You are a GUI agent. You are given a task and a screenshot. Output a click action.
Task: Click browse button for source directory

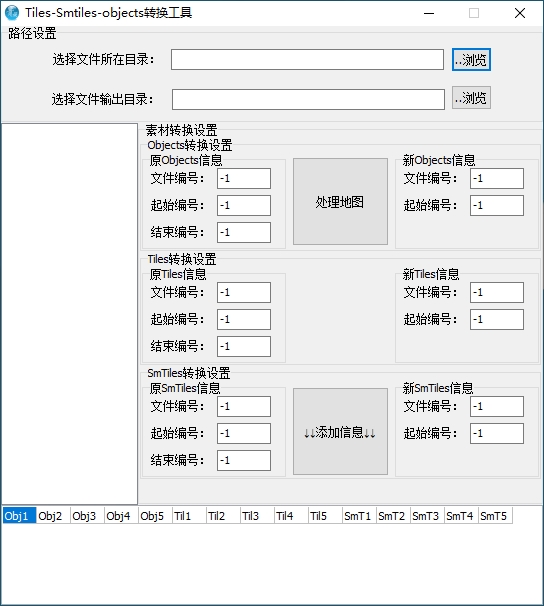(471, 60)
